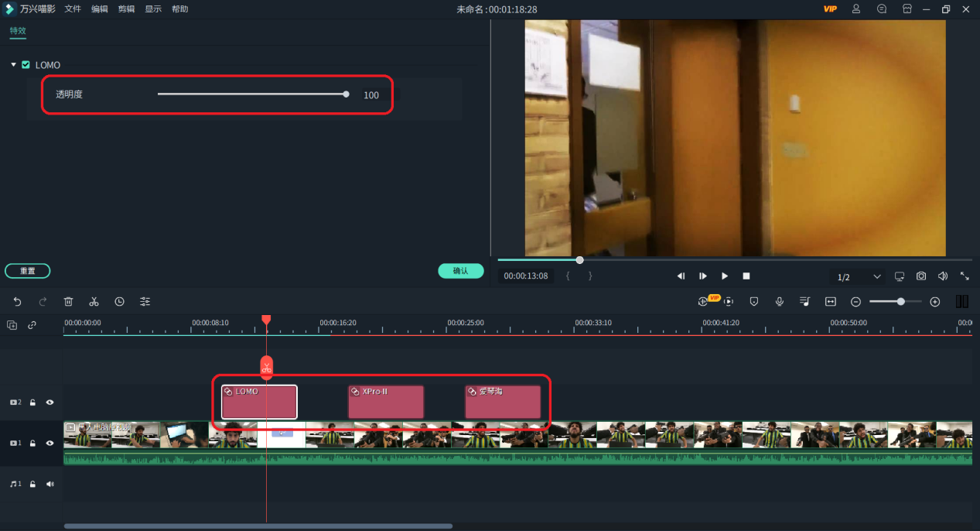Open the speed clock icon in toolbar
The image size is (980, 531).
[x=119, y=302]
